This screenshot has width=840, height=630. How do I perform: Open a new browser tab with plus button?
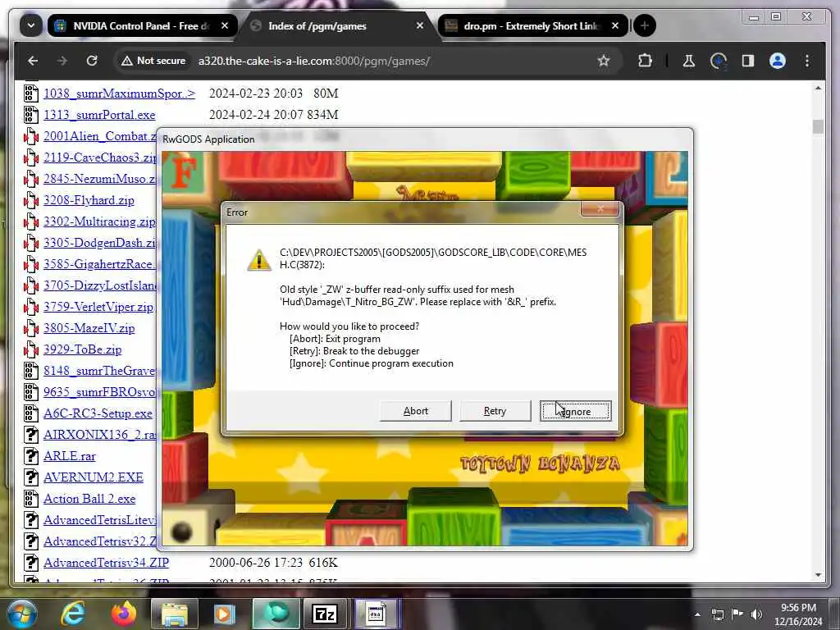645,25
